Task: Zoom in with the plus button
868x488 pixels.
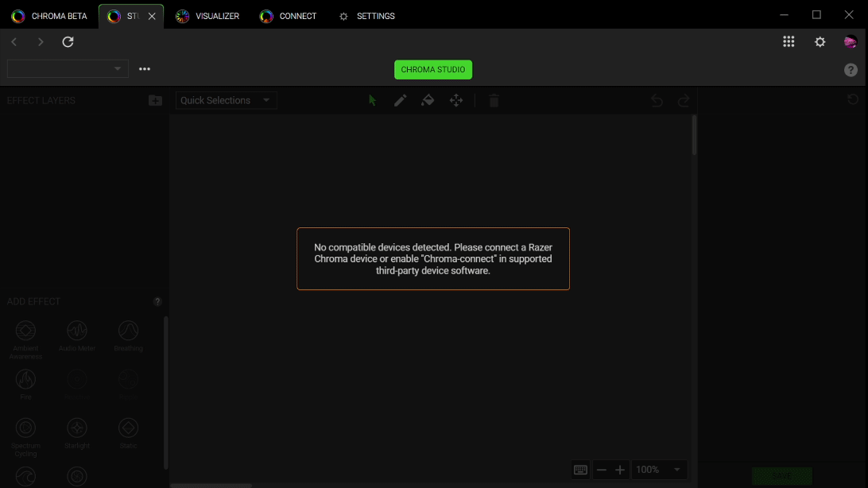Action: click(x=620, y=470)
